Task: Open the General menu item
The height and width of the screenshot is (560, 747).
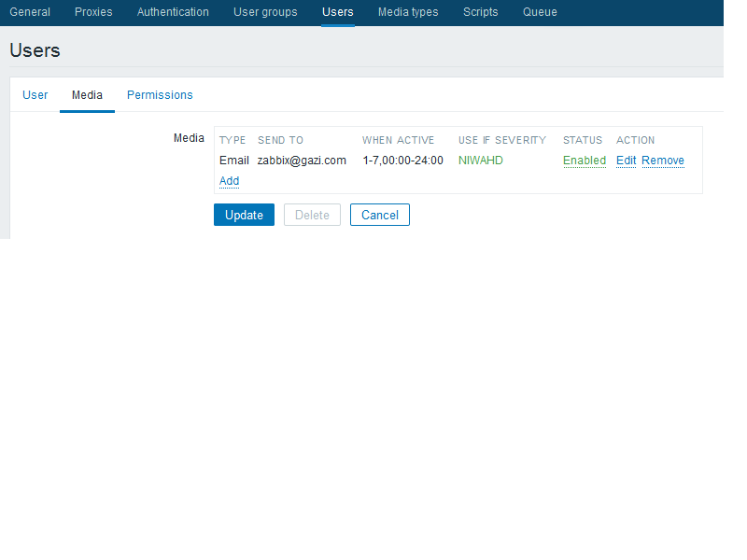Action: tap(30, 12)
